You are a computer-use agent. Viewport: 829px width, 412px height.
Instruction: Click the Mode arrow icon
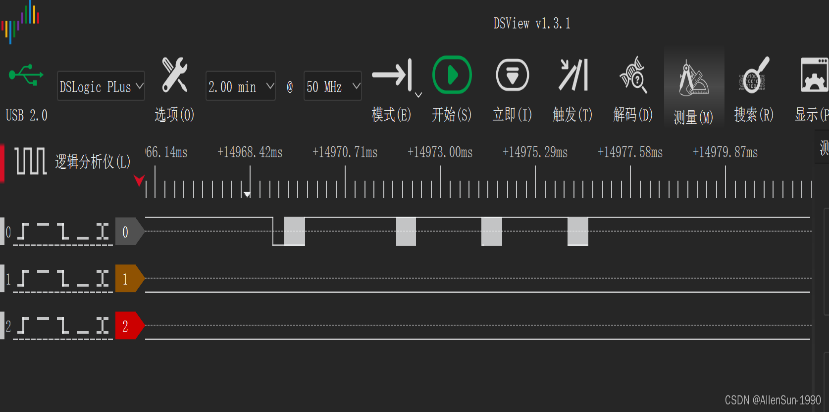point(391,75)
